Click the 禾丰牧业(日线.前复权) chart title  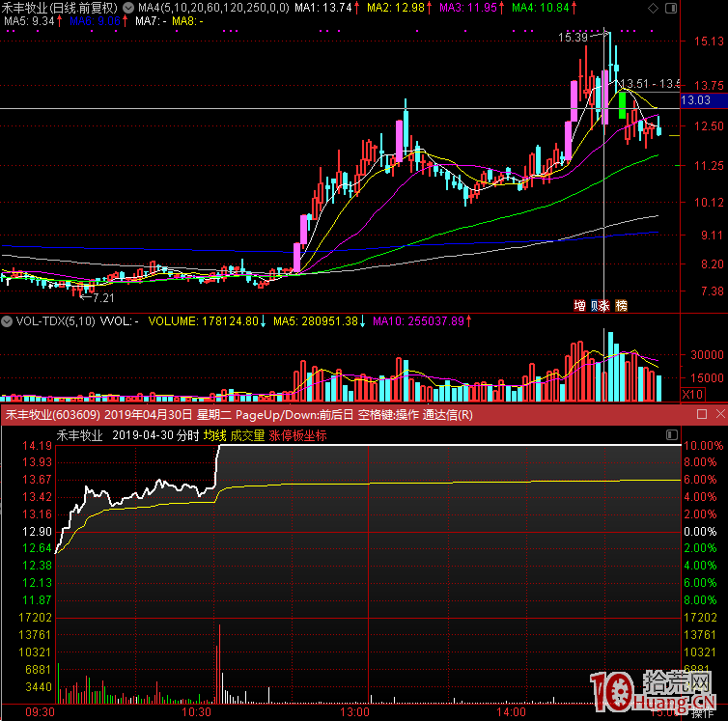pos(60,8)
